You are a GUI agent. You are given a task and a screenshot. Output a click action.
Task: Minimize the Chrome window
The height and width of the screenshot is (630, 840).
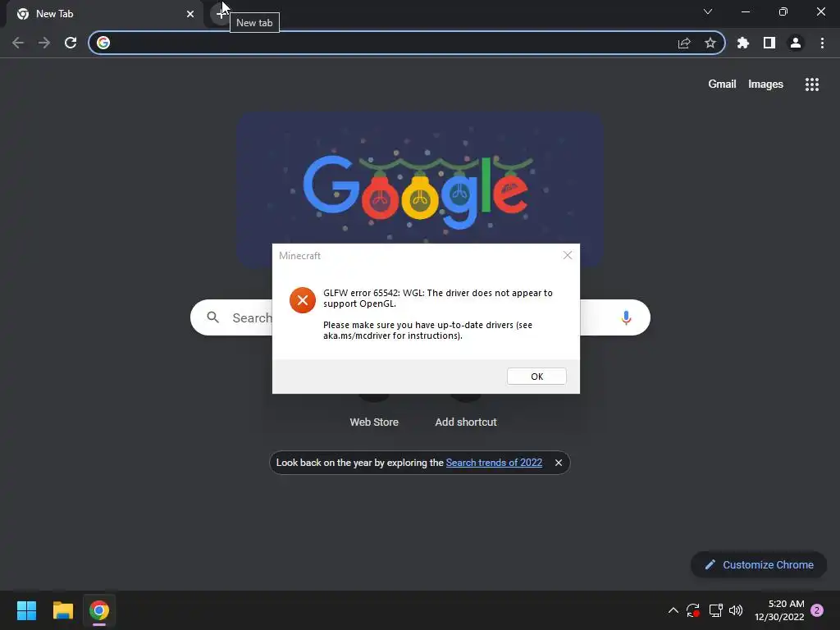[745, 11]
